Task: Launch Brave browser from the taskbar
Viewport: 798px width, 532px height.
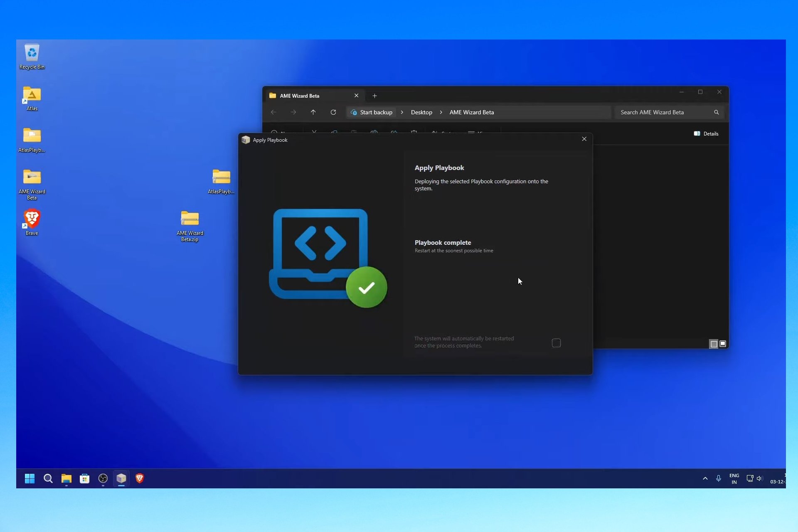Action: [x=140, y=478]
